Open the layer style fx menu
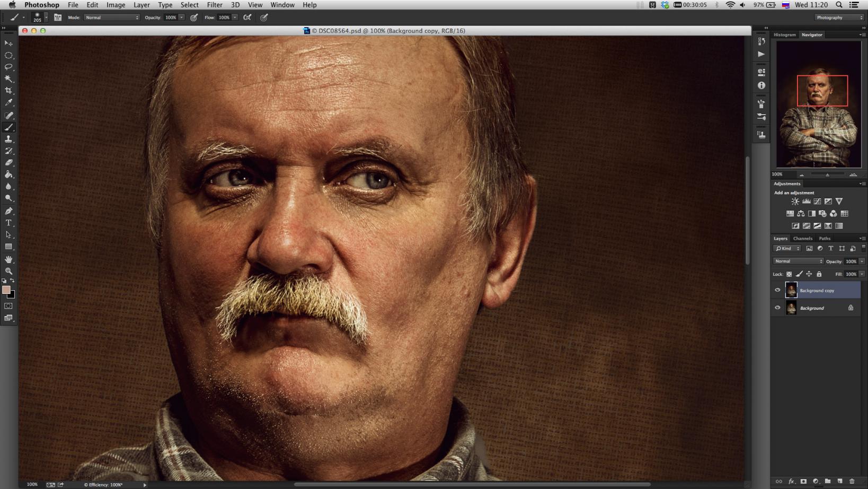The image size is (868, 489). click(x=791, y=482)
